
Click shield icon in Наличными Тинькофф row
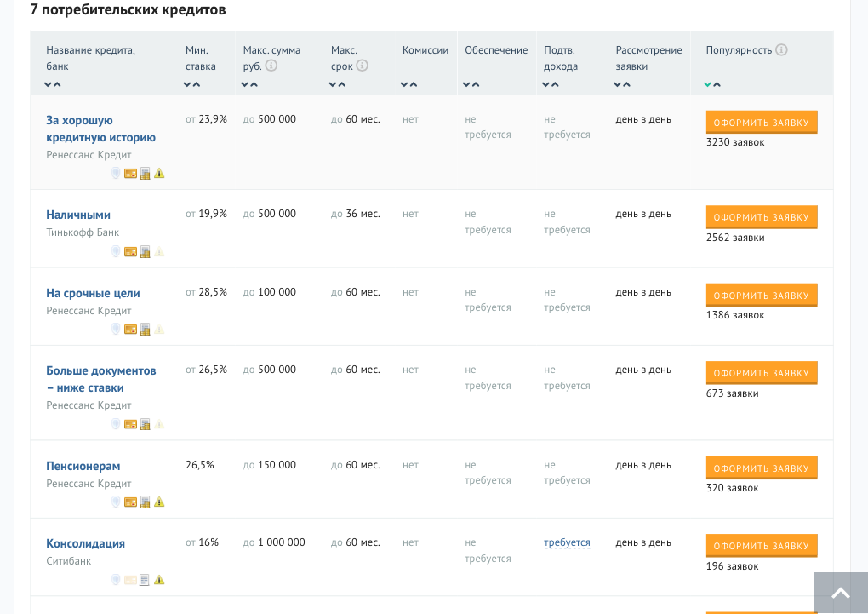pos(116,251)
